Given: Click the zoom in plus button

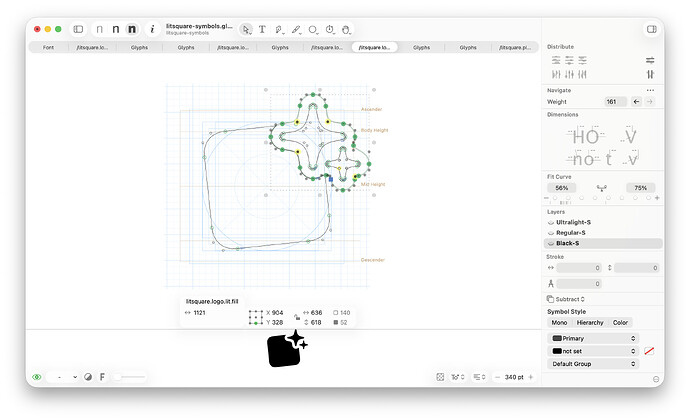Looking at the screenshot, I should (531, 377).
